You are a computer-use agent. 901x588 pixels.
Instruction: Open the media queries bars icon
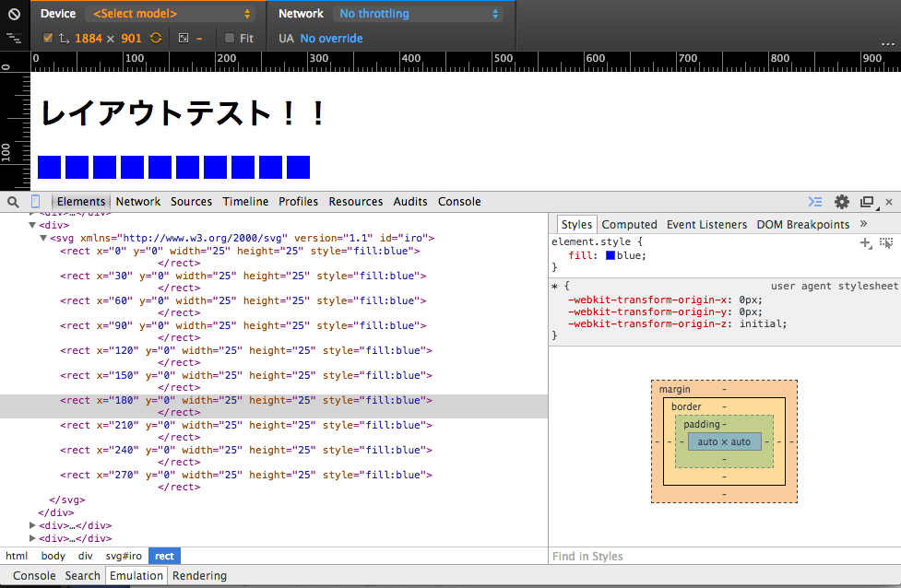14,39
